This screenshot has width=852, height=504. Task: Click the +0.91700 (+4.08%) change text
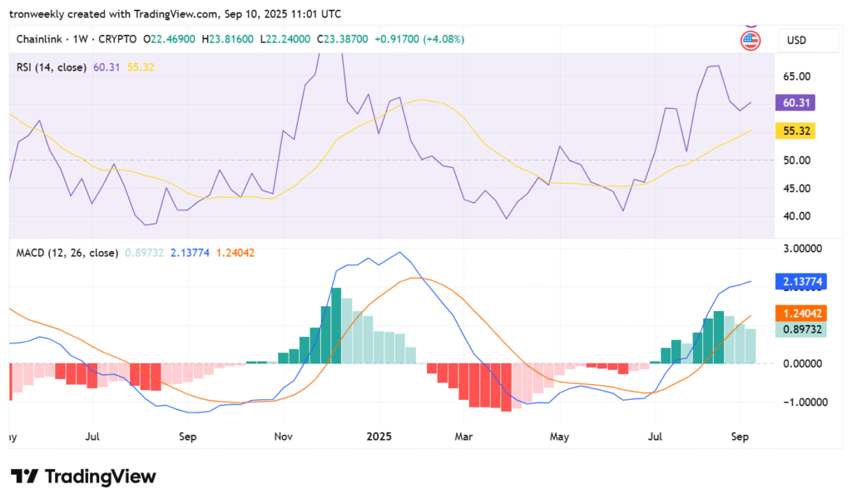pos(419,39)
